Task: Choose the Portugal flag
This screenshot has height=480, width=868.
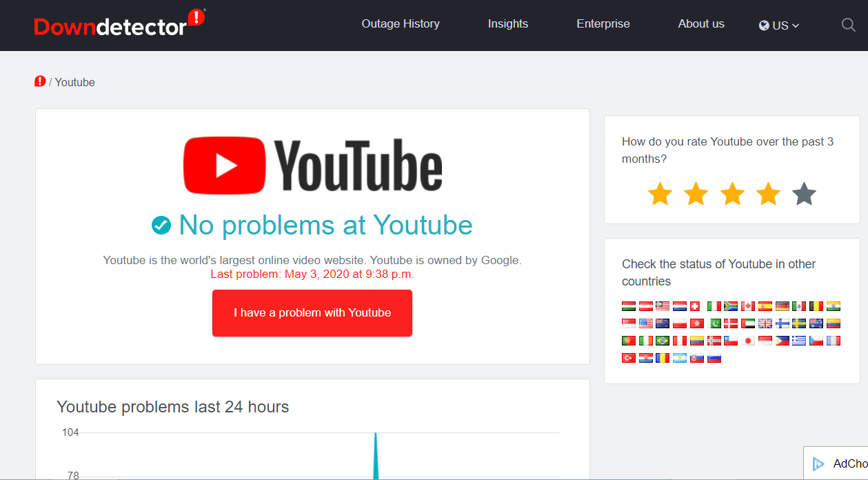Action: click(x=629, y=341)
